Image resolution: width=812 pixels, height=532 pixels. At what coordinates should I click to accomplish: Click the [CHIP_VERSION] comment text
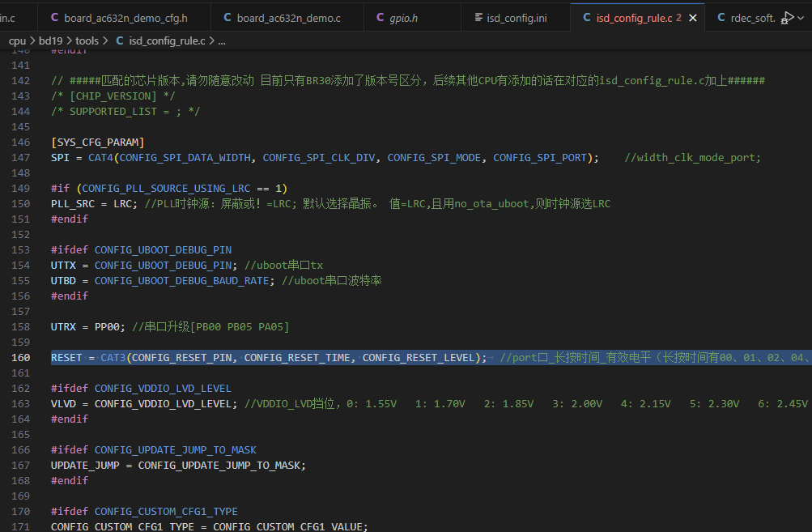pyautogui.click(x=113, y=96)
